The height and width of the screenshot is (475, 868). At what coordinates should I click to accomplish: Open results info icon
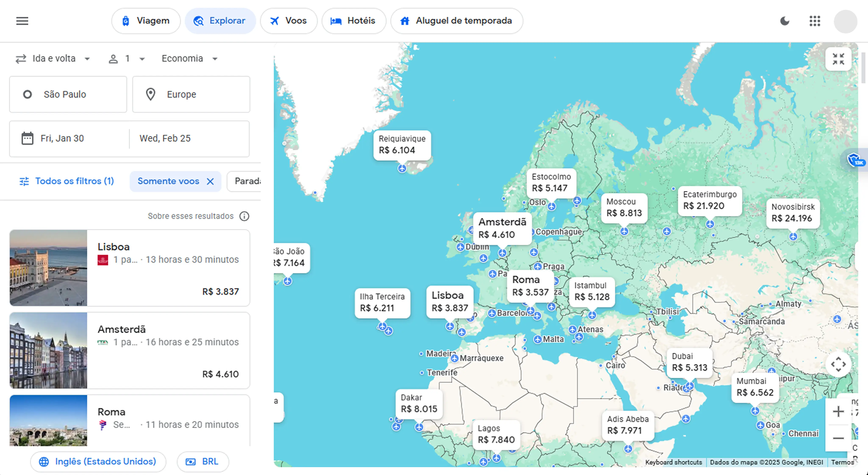click(244, 216)
